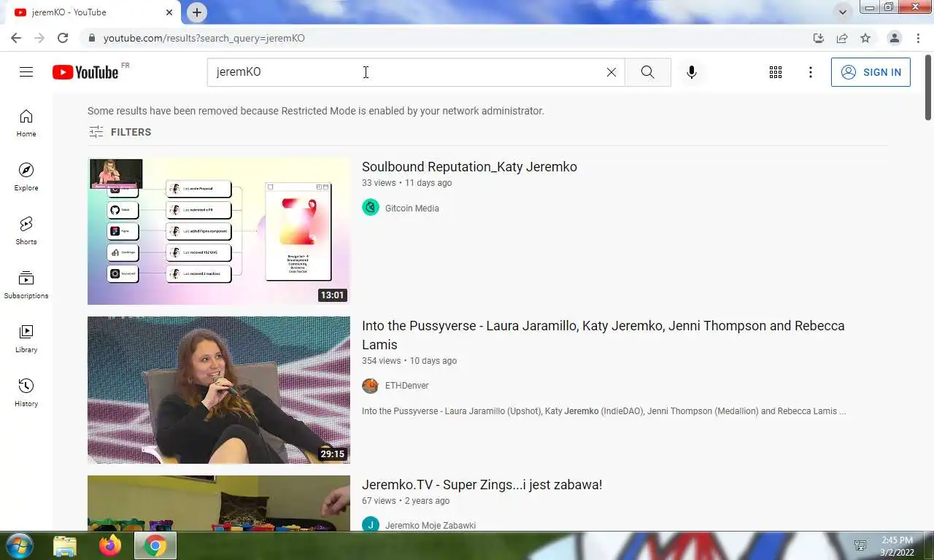Visit the ETHDenver channel link

point(407,386)
